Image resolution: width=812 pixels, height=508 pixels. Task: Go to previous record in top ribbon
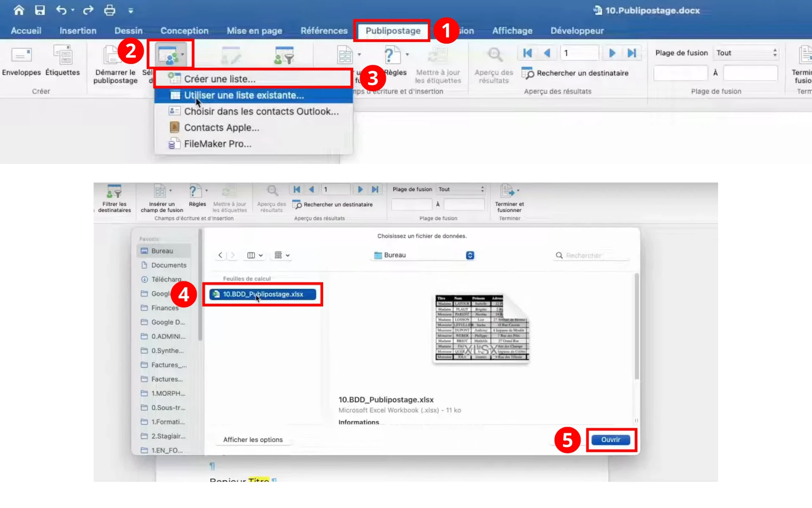547,53
